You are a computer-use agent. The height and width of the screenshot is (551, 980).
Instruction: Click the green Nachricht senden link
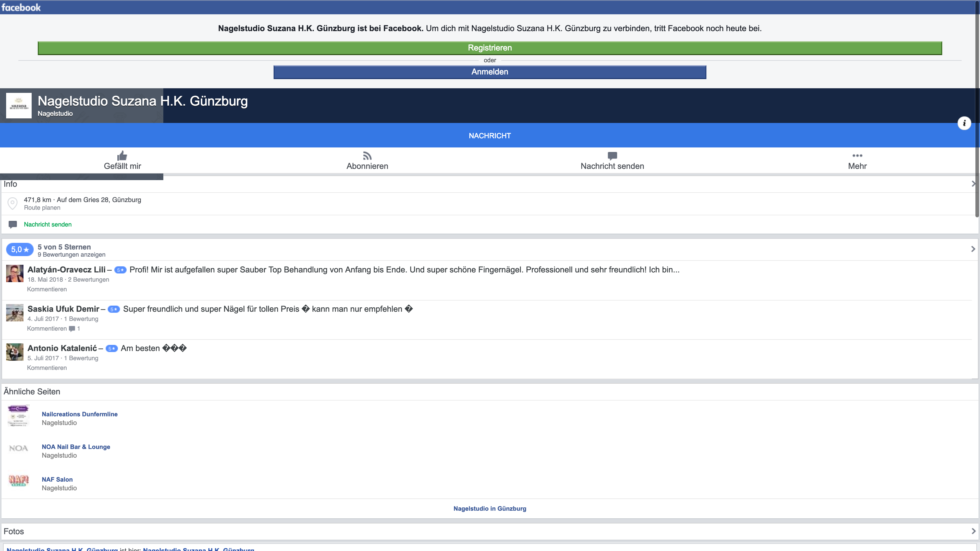pos(47,224)
